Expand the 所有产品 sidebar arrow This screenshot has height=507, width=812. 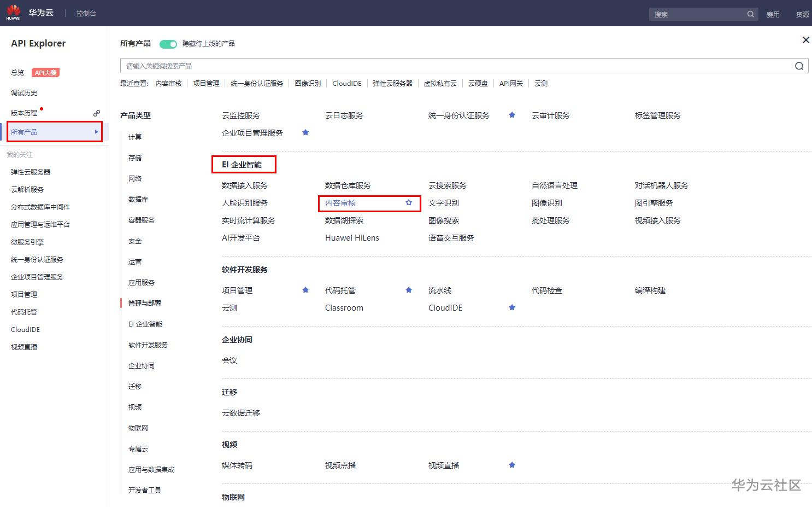[x=96, y=132]
